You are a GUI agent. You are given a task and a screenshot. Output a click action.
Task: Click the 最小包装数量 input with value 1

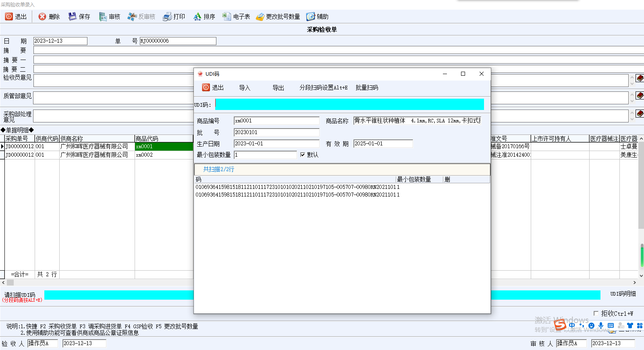tap(265, 155)
